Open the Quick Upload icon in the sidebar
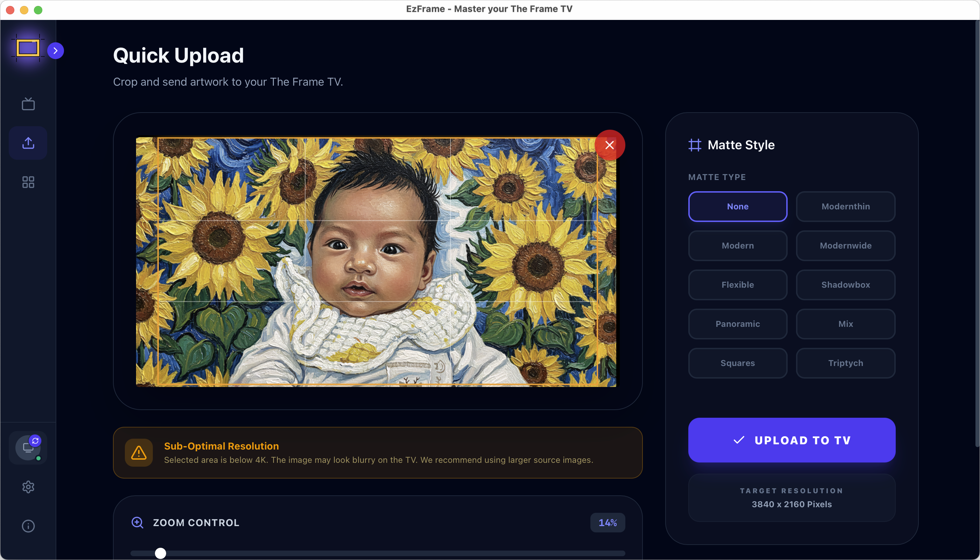The height and width of the screenshot is (560, 980). pos(28,143)
